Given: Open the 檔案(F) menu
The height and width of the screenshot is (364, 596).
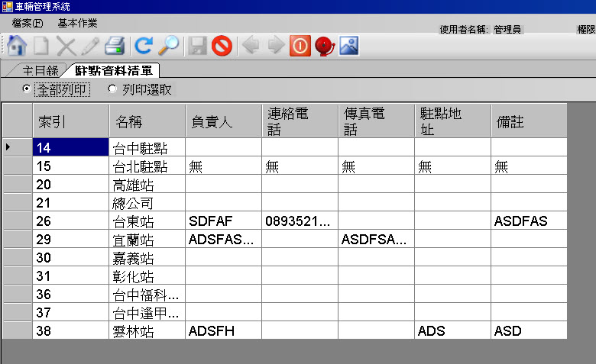Looking at the screenshot, I should 28,24.
